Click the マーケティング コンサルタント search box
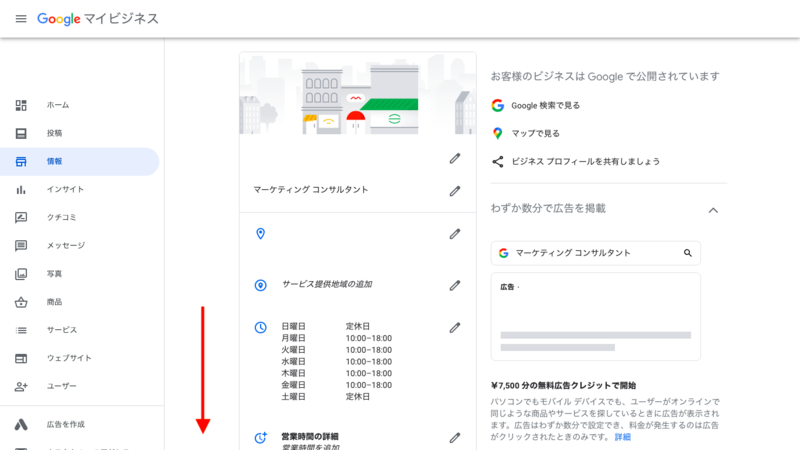 tap(595, 253)
